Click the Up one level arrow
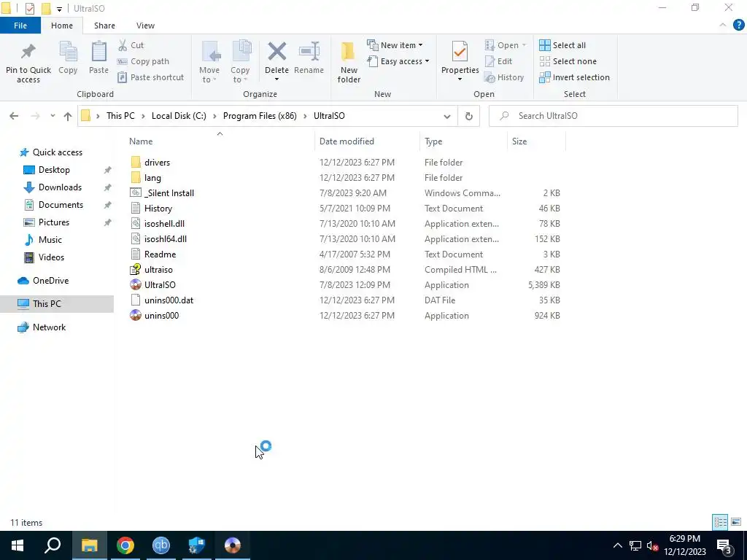This screenshot has width=747, height=560. [x=68, y=116]
